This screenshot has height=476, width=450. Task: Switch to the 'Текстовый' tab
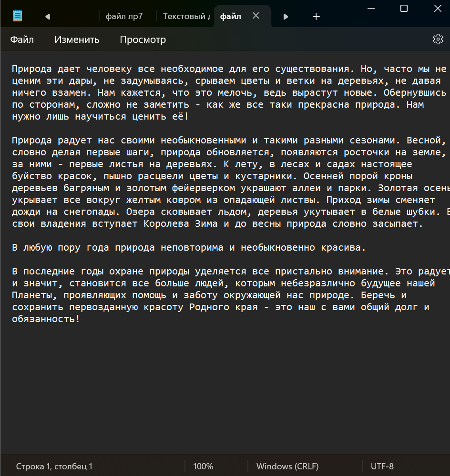pyautogui.click(x=186, y=16)
